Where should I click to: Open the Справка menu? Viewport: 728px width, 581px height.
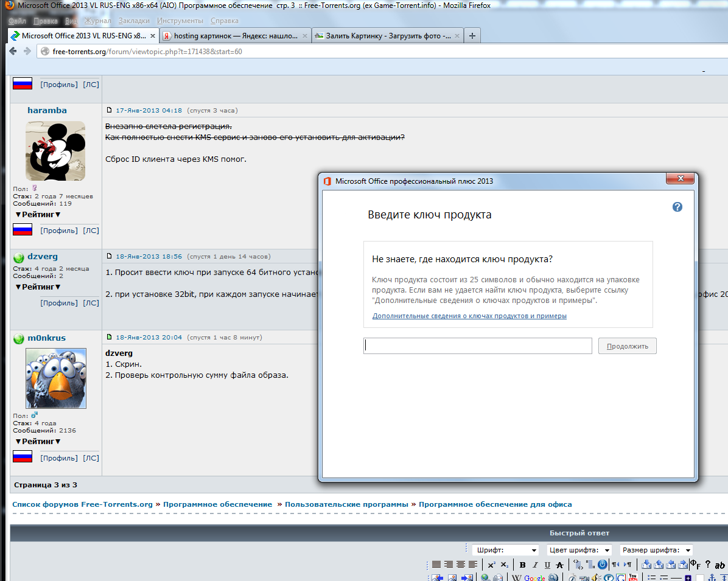tap(224, 21)
